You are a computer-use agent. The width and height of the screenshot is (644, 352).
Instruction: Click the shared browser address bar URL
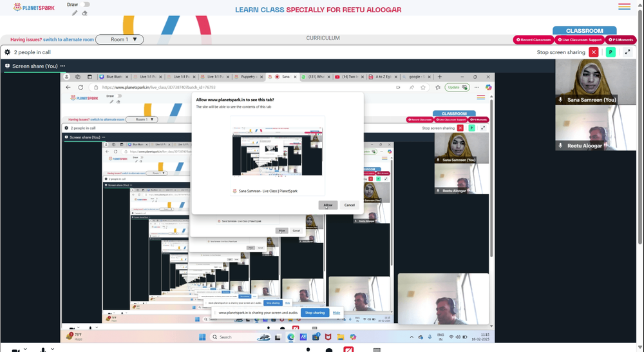158,87
